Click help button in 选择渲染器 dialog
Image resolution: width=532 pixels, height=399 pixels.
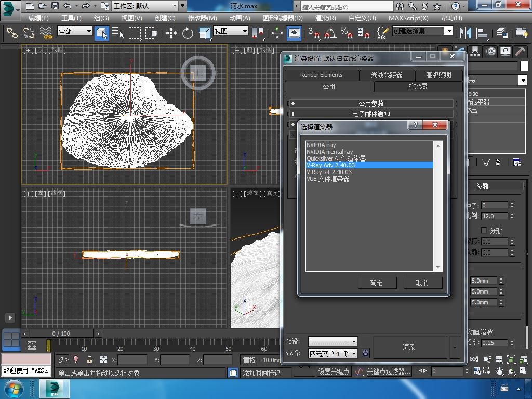(415, 125)
